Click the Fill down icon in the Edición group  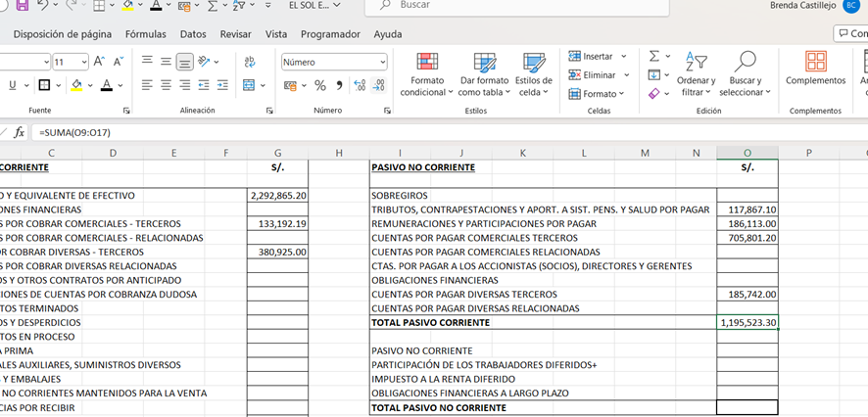[654, 74]
